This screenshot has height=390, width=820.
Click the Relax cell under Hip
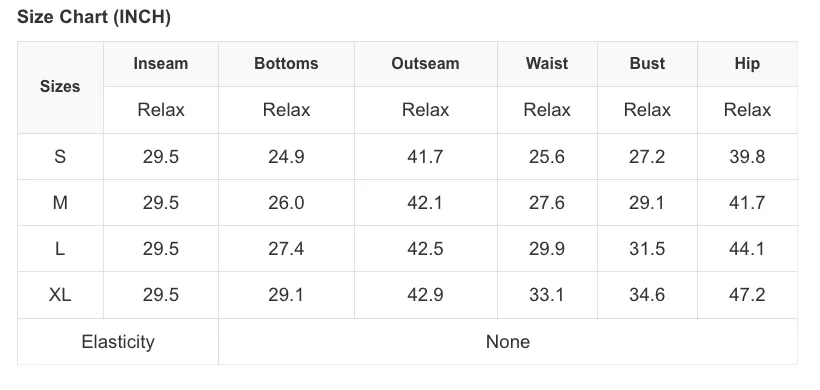click(747, 110)
